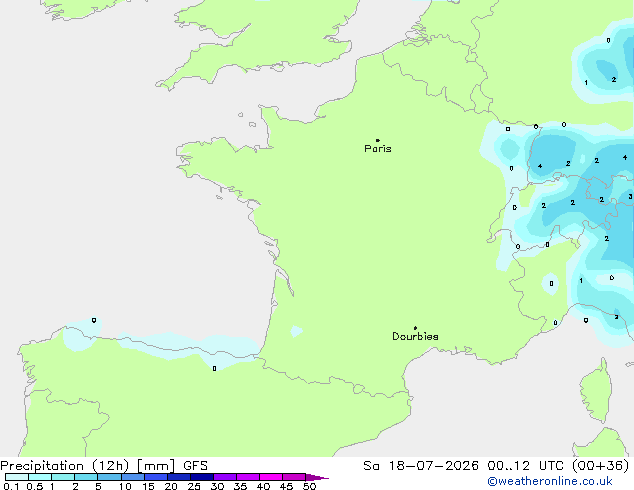The height and width of the screenshot is (490, 634).
Task: Pick the palest 0.1–0.5 mm legend swatch
Action: pyautogui.click(x=17, y=477)
